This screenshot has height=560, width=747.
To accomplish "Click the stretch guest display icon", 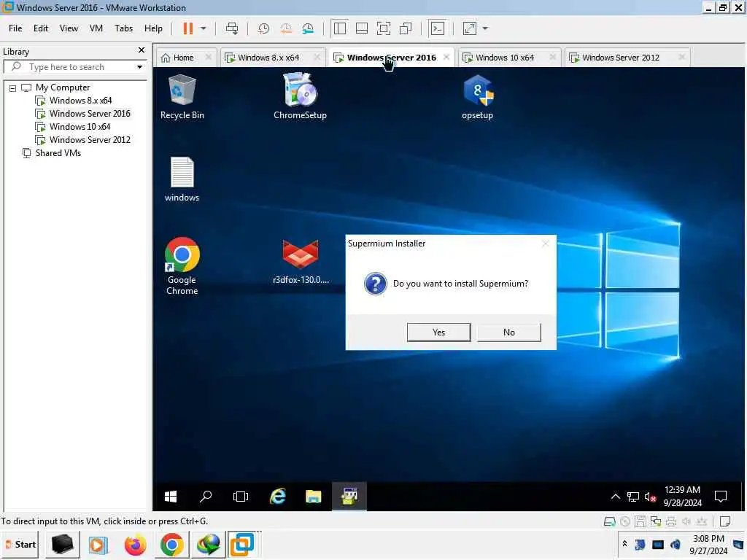I will [470, 28].
